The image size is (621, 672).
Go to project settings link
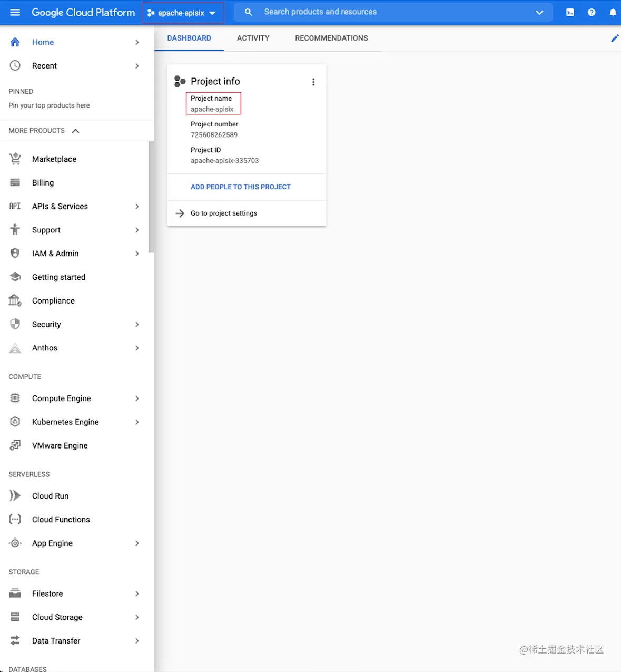[224, 213]
